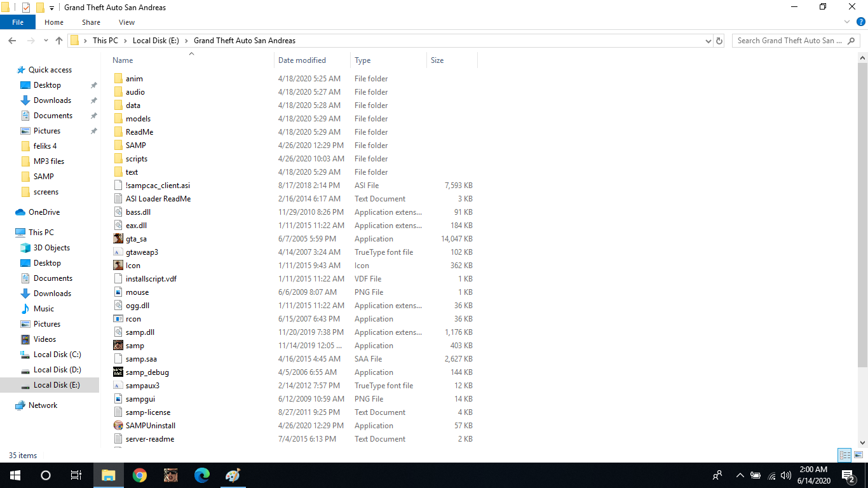The height and width of the screenshot is (488, 868).
Task: Click Local Disk (E:) in address breadcrumb
Action: coord(156,41)
